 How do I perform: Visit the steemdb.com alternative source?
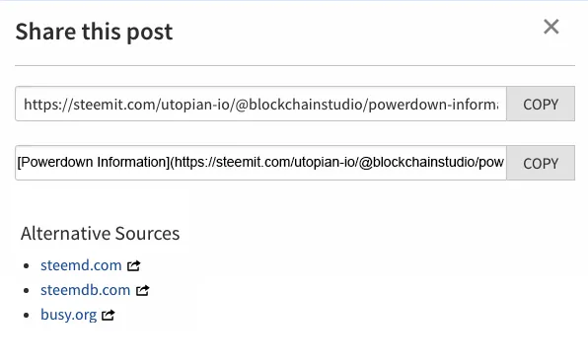tap(86, 290)
